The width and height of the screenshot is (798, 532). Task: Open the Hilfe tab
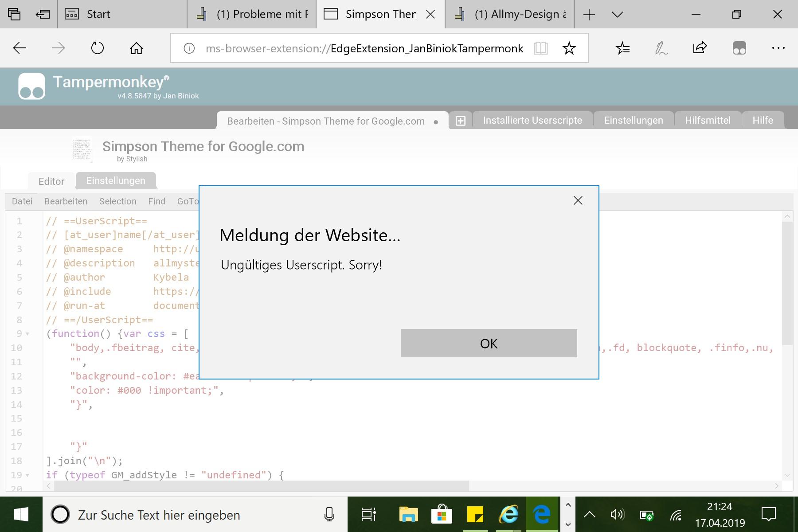(763, 120)
